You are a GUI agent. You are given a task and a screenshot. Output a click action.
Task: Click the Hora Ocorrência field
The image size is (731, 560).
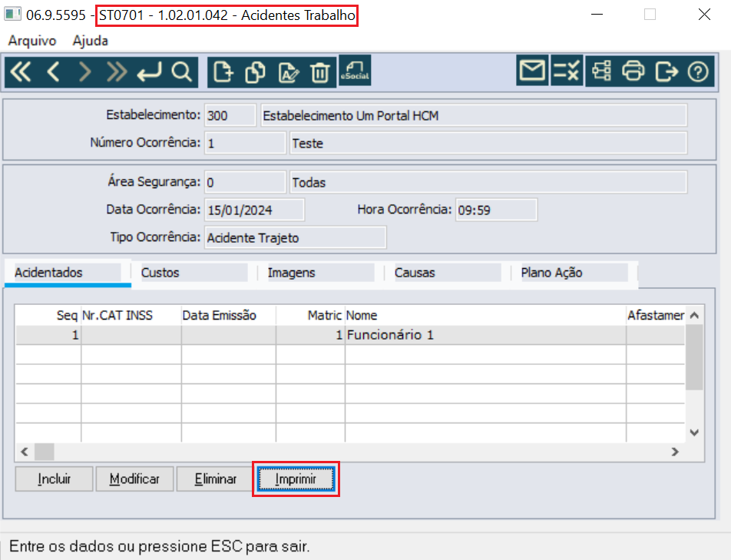496,210
